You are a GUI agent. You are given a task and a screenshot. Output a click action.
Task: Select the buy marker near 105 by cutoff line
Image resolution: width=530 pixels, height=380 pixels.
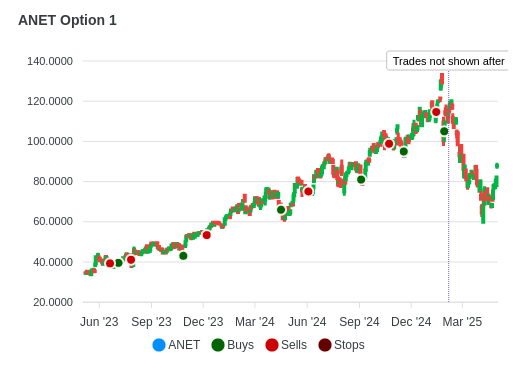(444, 131)
